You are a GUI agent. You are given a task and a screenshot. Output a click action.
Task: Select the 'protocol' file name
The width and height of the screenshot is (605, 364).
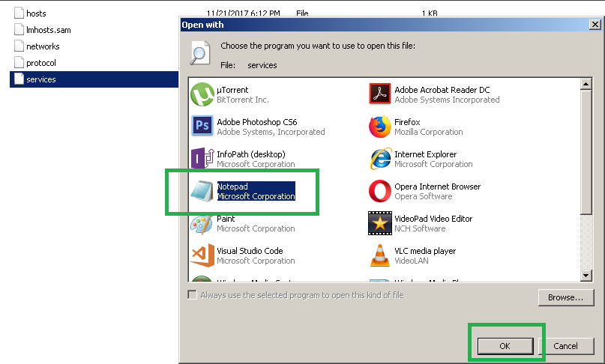click(41, 63)
